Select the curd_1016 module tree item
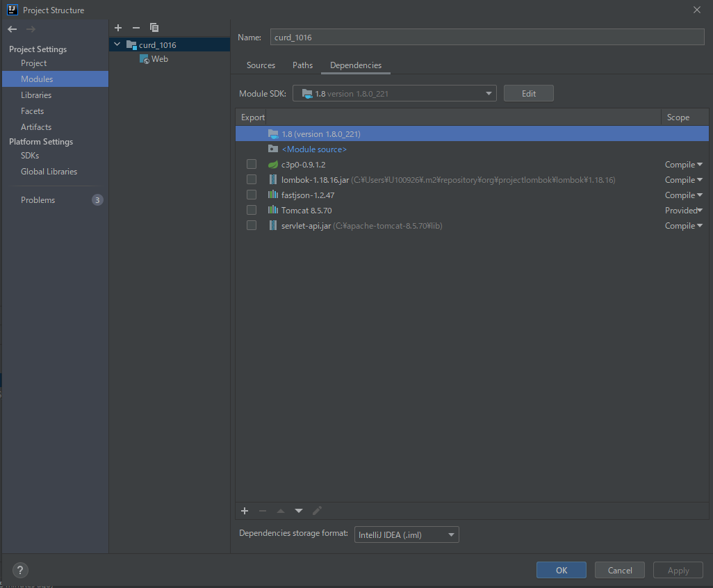The image size is (713, 588). point(170,44)
